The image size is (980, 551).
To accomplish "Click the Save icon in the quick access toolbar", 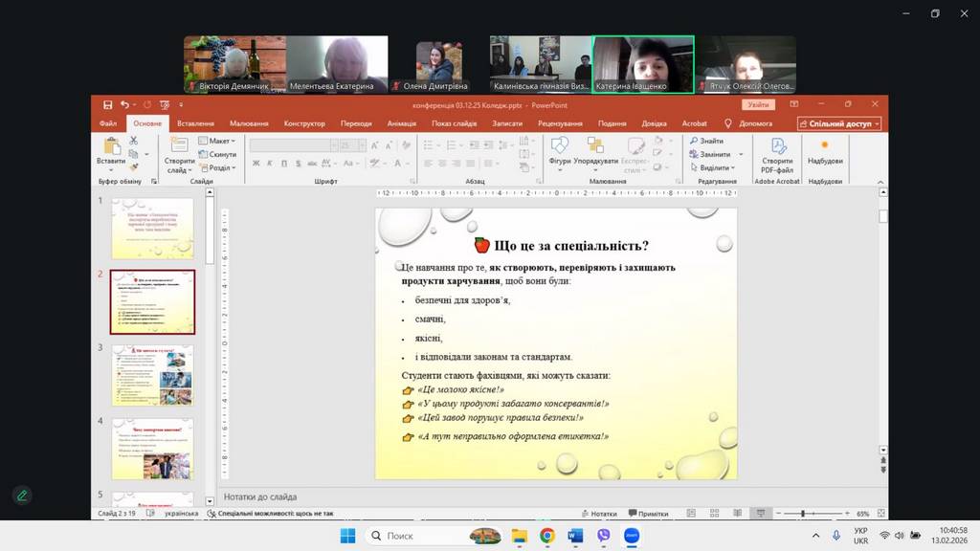I will [107, 104].
